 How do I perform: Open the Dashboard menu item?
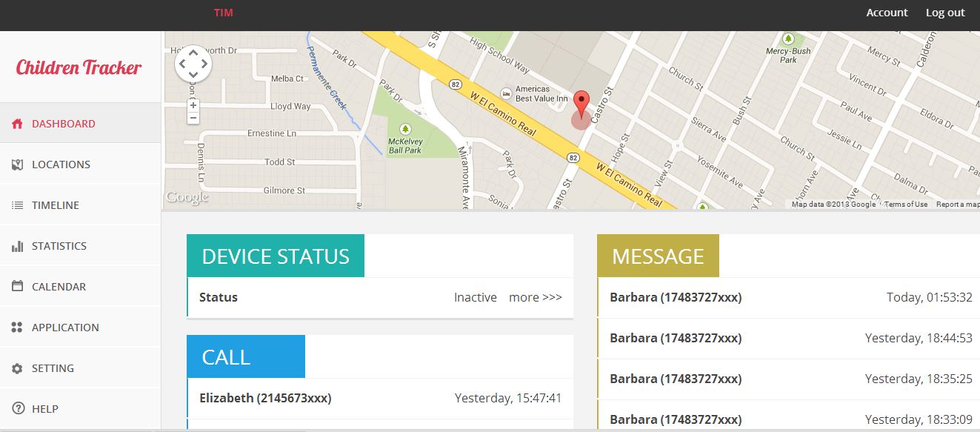80,124
